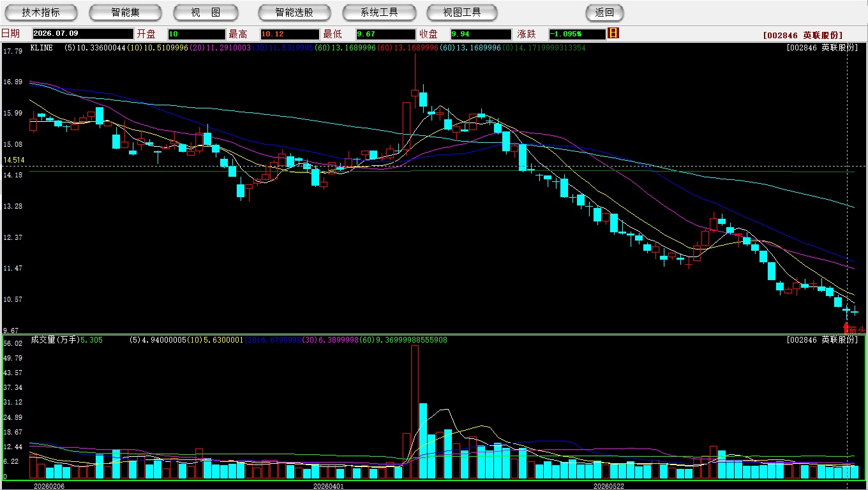This screenshot has height=490, width=868.
Task: Click the 最高 high price field 10.12
Action: click(x=289, y=34)
